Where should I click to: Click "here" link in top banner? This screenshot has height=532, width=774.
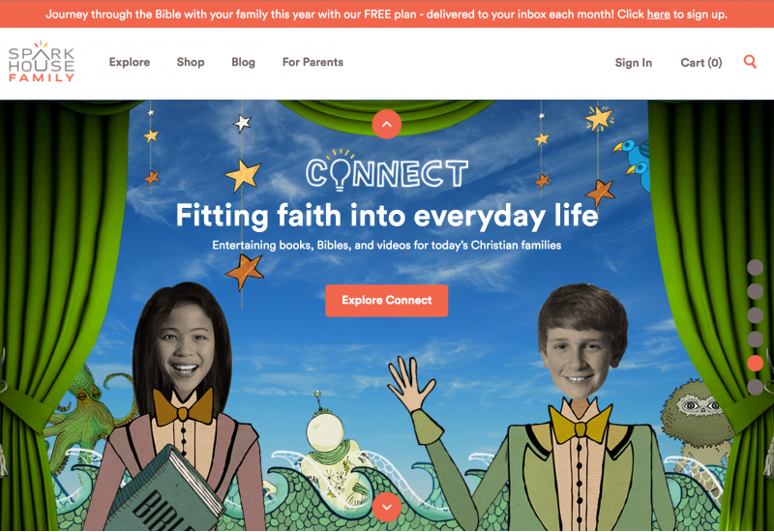click(x=659, y=15)
